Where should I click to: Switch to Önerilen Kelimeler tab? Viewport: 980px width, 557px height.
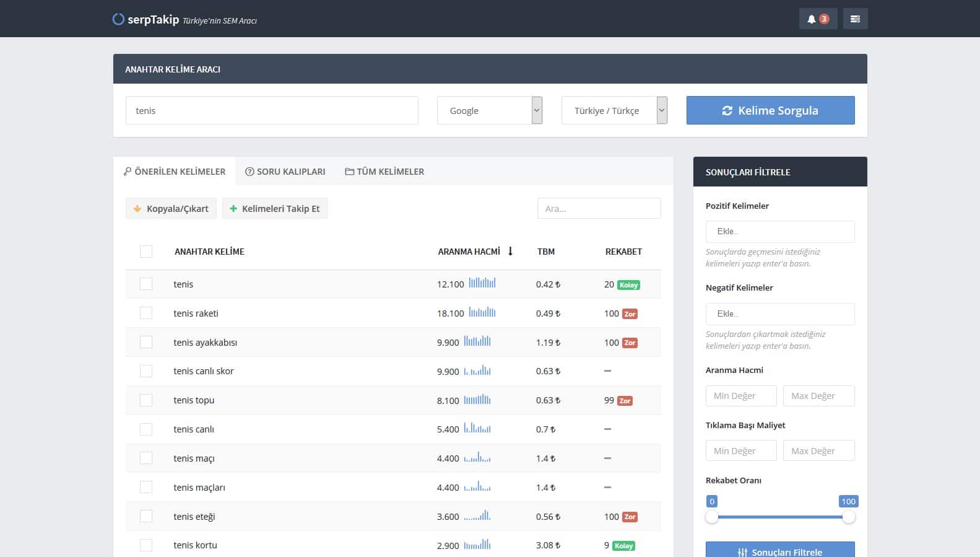pos(175,172)
